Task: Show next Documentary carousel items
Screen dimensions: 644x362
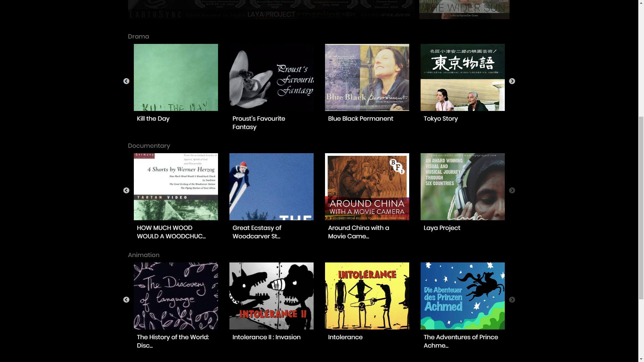Action: click(512, 190)
